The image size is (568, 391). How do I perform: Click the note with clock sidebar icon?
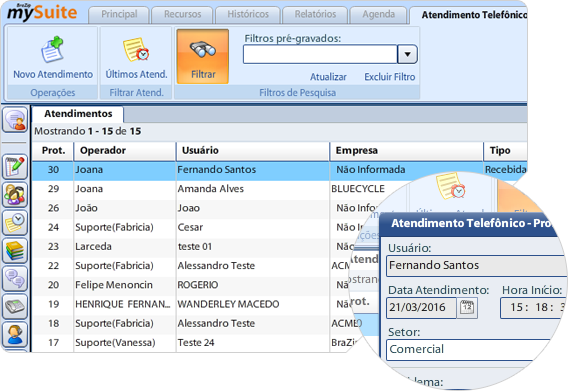coord(15,222)
